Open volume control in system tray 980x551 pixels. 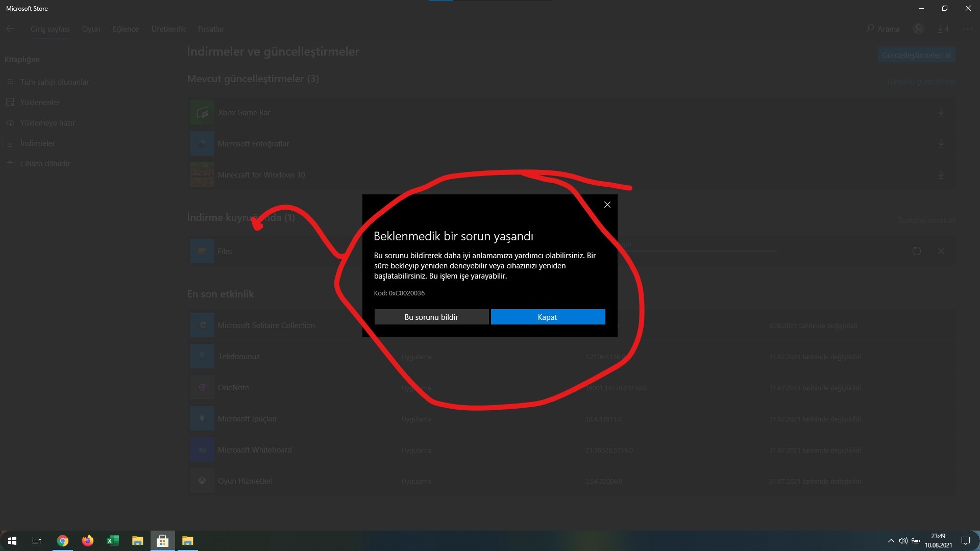point(903,541)
